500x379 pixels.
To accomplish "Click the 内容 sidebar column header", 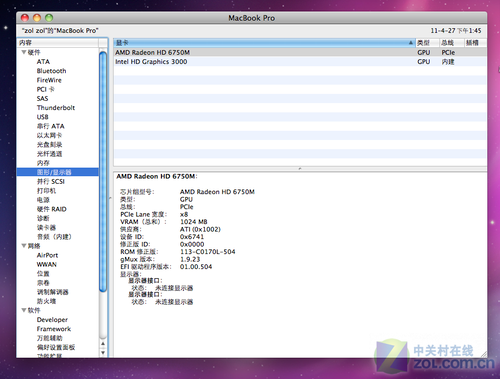I will coord(58,43).
